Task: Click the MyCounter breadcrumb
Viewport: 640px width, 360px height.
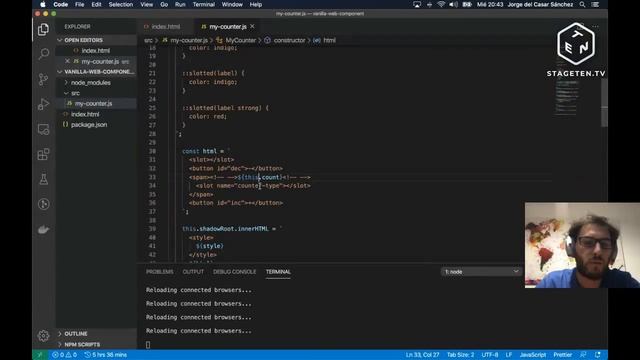Action: tap(240, 40)
